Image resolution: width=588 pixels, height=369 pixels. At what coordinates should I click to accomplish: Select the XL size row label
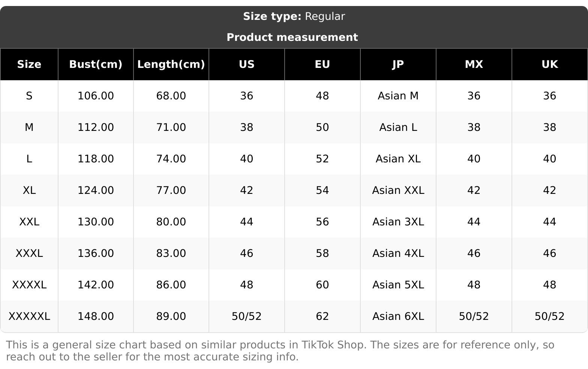29,190
